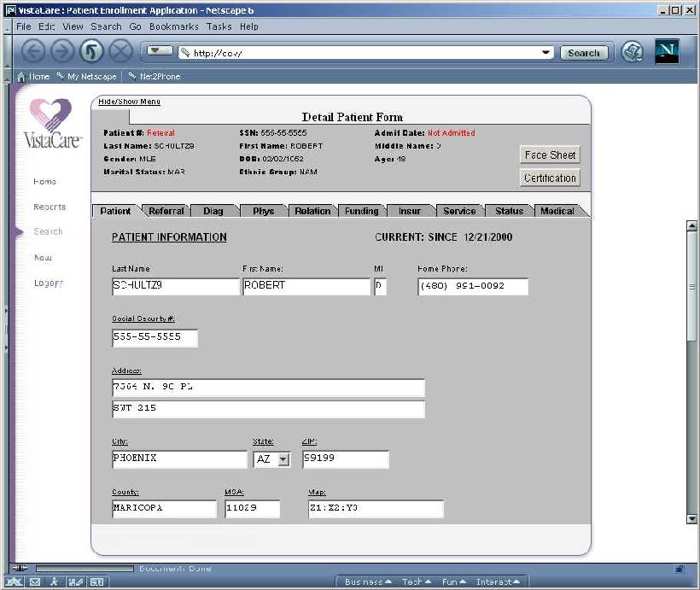The width and height of the screenshot is (700, 590).
Task: Switch to the Referral tab
Action: (166, 211)
